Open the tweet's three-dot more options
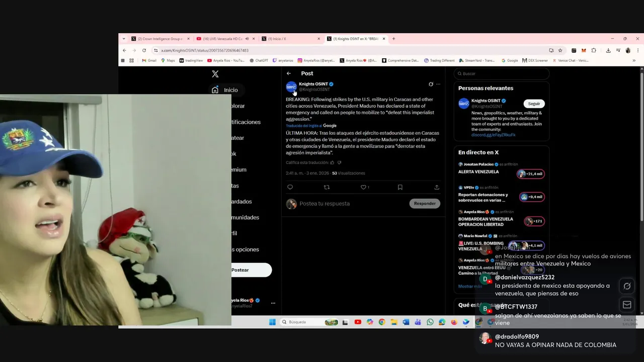644x362 pixels. click(438, 84)
